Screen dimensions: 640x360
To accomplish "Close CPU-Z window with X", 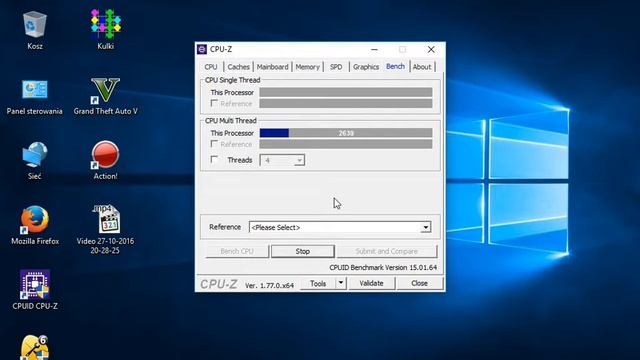I will [431, 49].
